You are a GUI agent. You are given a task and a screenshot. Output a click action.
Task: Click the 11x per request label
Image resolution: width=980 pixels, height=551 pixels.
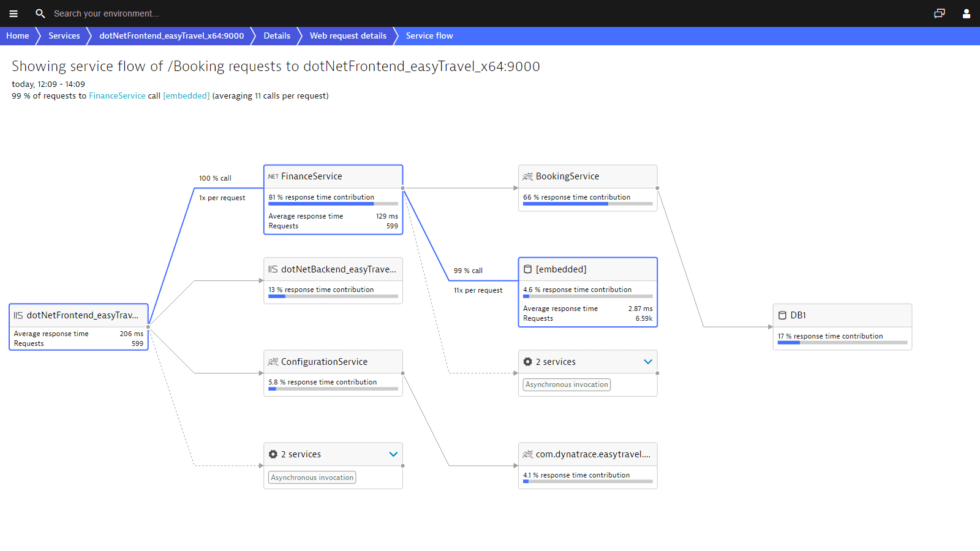(x=478, y=290)
